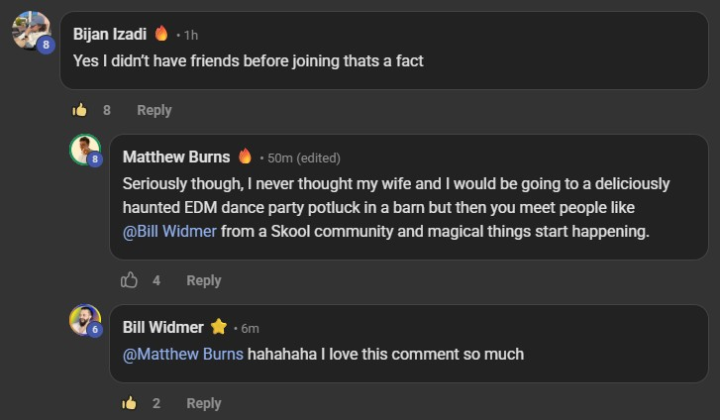Reply to Bijan Izadi's comment
This screenshot has height=420, width=720.
154,110
